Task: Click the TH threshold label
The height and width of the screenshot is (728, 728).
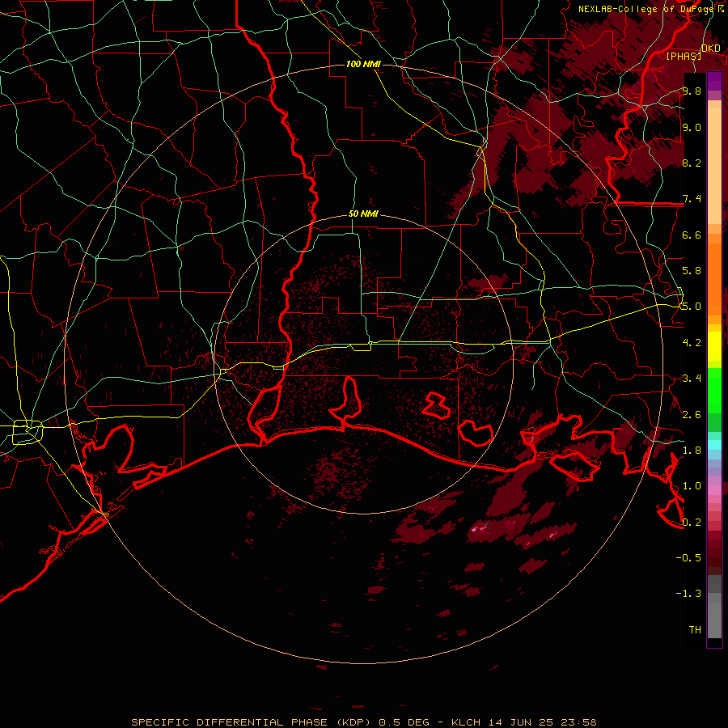Action: click(x=695, y=629)
